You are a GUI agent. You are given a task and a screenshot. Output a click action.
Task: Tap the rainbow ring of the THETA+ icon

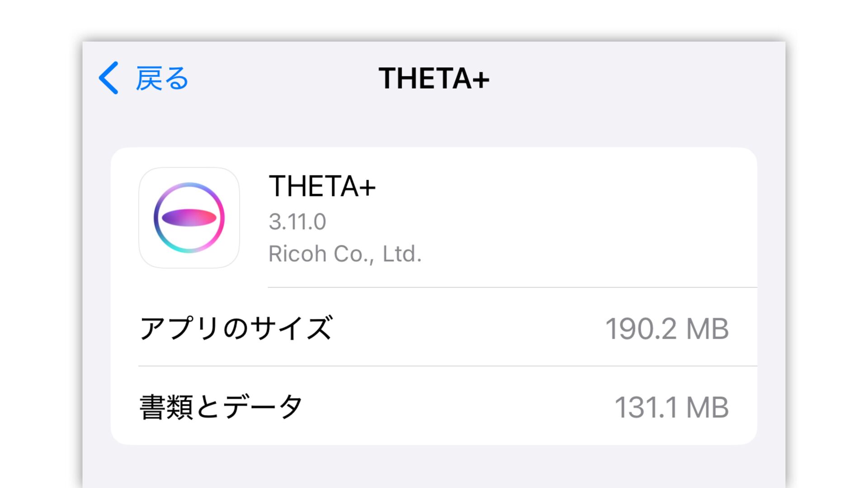pos(189,184)
